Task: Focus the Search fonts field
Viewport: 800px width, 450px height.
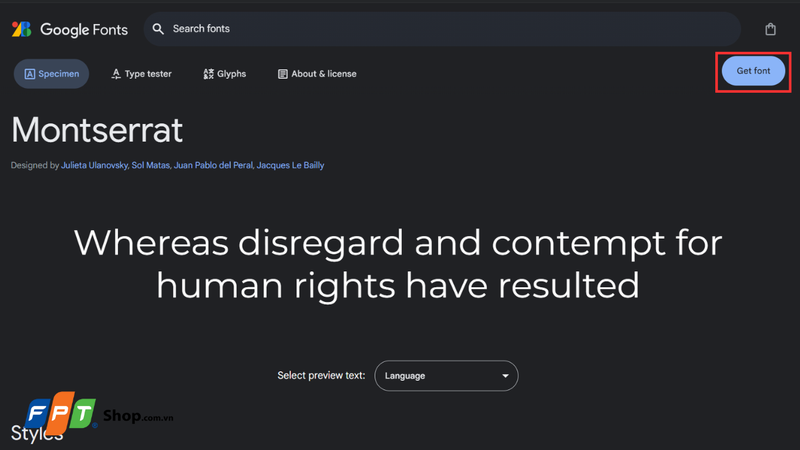Action: click(440, 29)
